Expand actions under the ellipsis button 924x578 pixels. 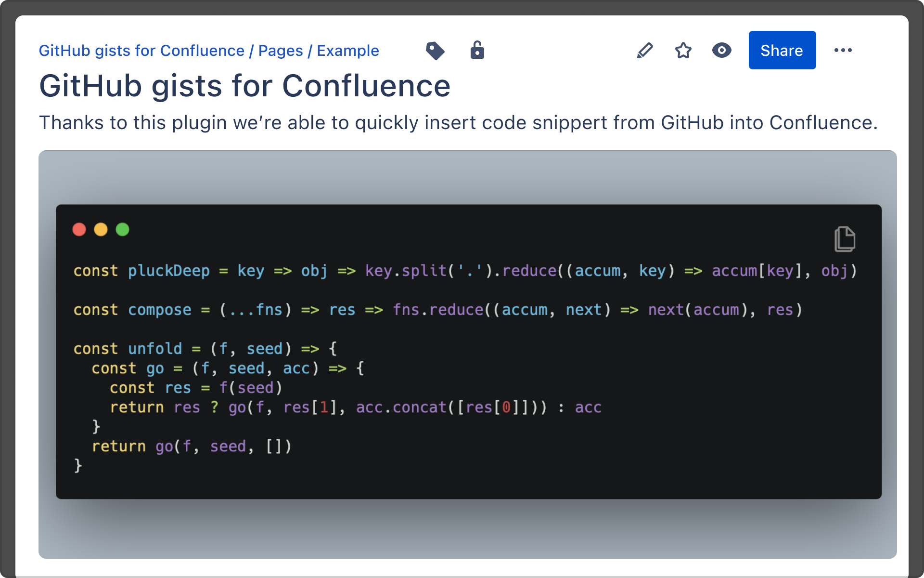pos(843,50)
